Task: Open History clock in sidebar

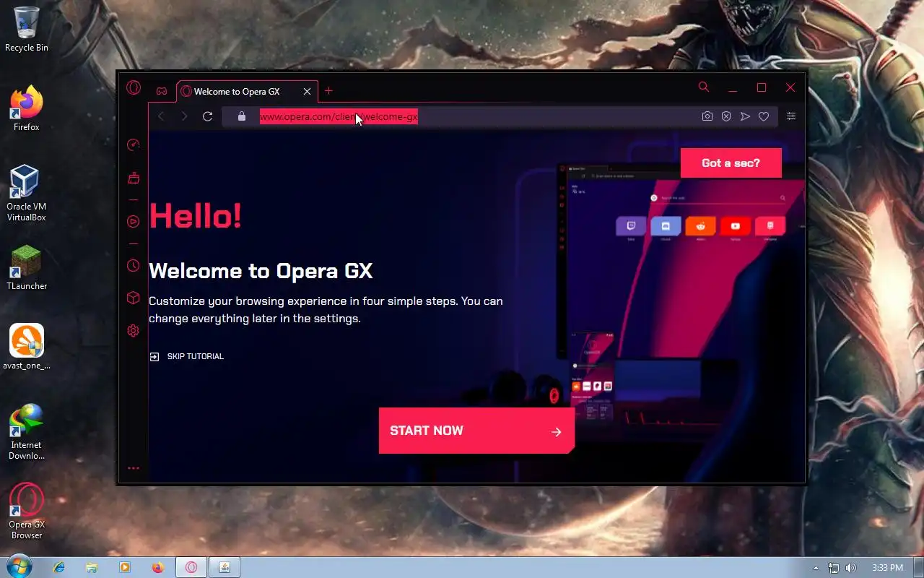Action: [133, 266]
